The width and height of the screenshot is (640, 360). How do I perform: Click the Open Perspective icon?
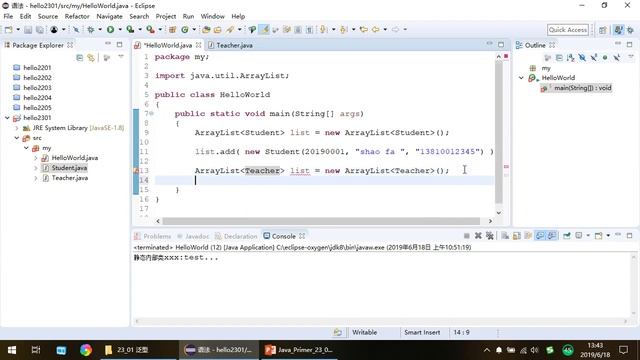coord(603,30)
